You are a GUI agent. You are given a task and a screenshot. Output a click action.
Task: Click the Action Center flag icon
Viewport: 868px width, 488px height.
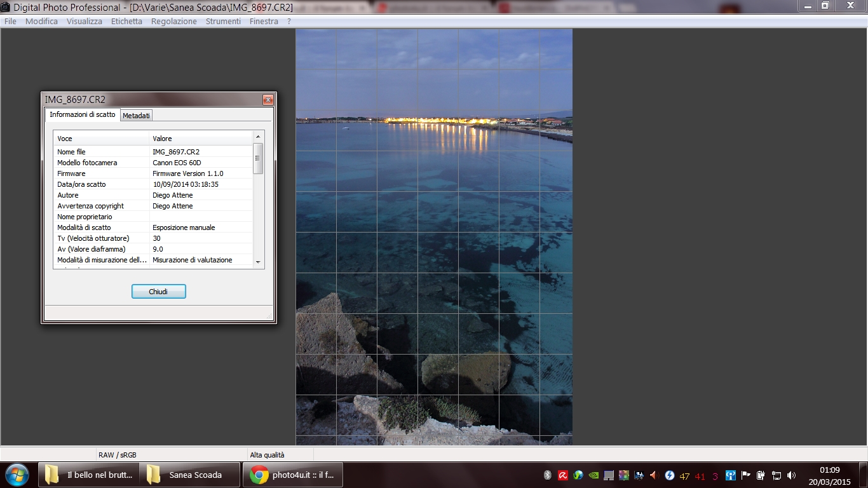(745, 475)
